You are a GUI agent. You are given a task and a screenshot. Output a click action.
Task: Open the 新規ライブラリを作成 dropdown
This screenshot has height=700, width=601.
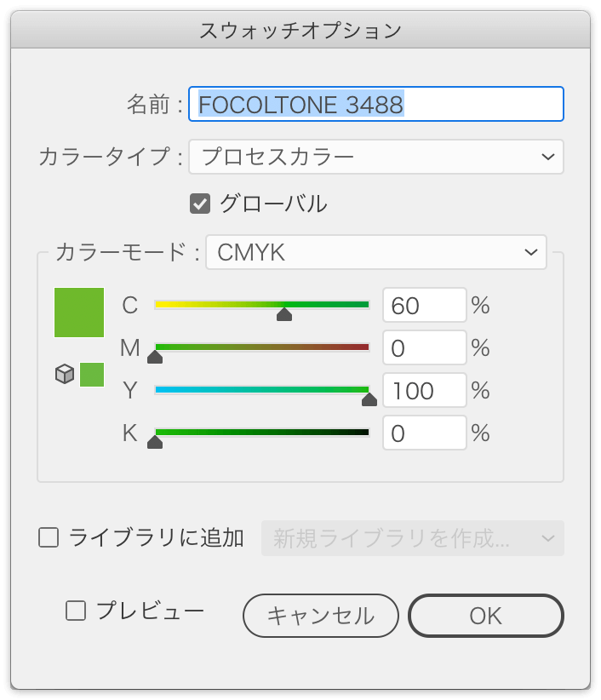tap(412, 538)
